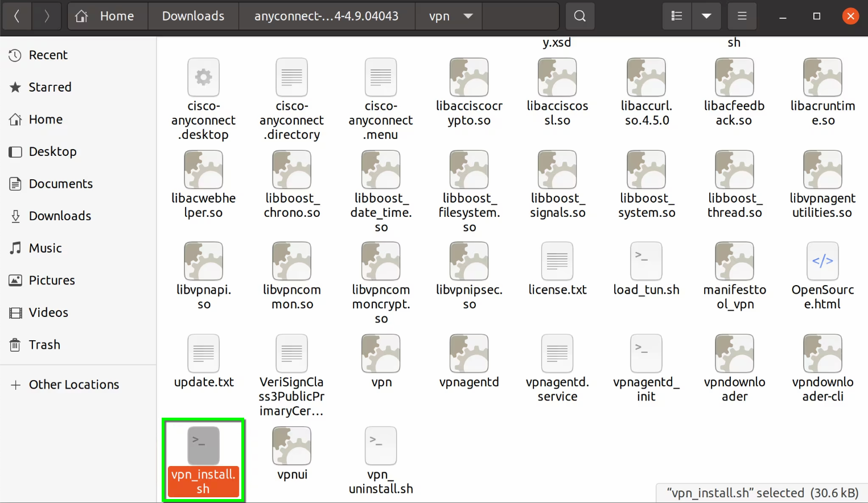Select the license.txt file icon

pos(557,262)
